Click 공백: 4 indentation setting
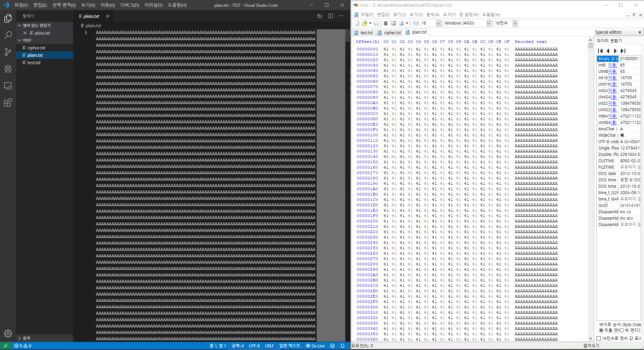Image resolution: width=644 pixels, height=350 pixels. [x=237, y=346]
